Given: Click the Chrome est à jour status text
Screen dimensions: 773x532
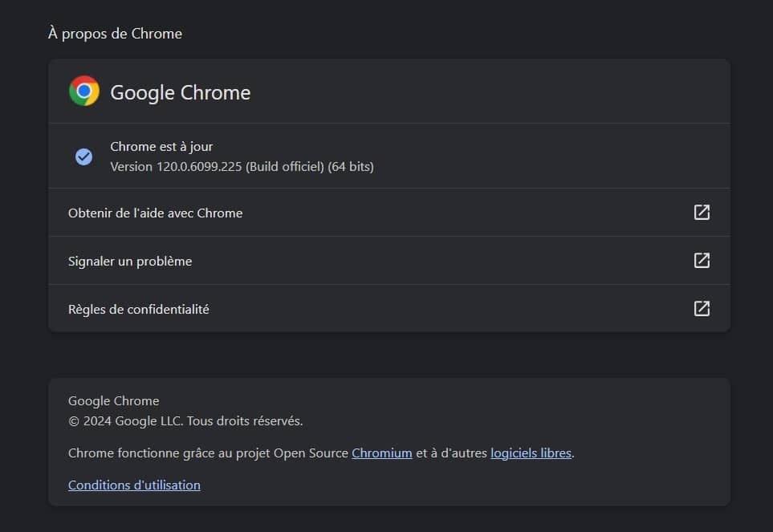Looking at the screenshot, I should click(161, 146).
